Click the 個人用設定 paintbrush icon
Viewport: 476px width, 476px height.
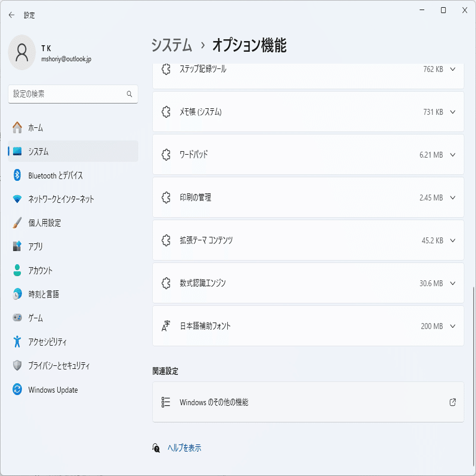pos(17,223)
